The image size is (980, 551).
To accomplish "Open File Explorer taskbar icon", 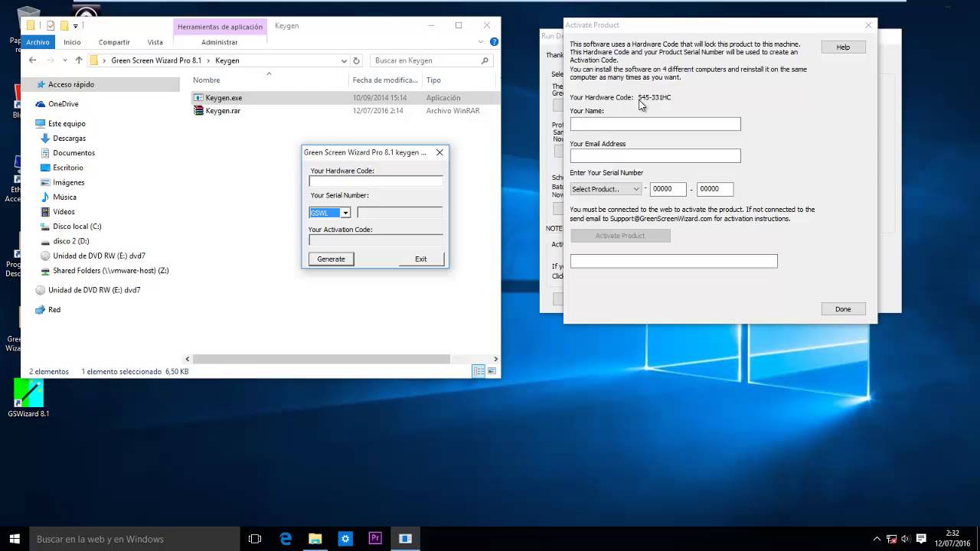I will pyautogui.click(x=315, y=539).
